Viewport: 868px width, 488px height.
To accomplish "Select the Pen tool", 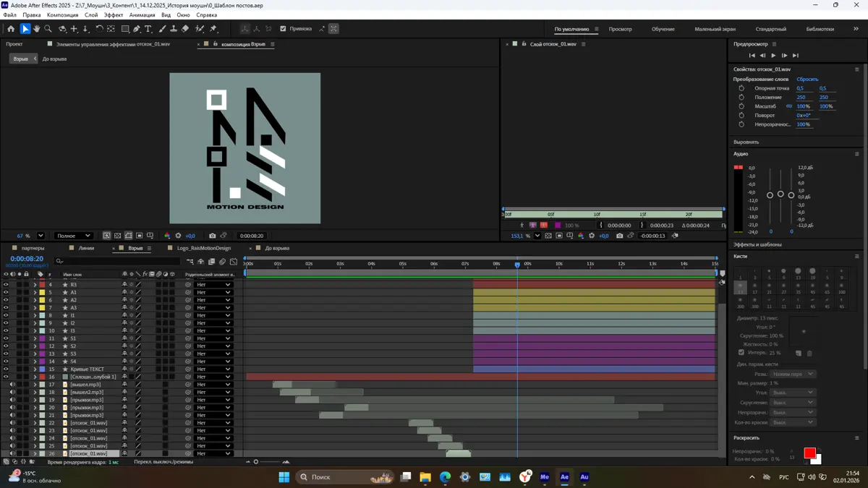I will click(137, 29).
